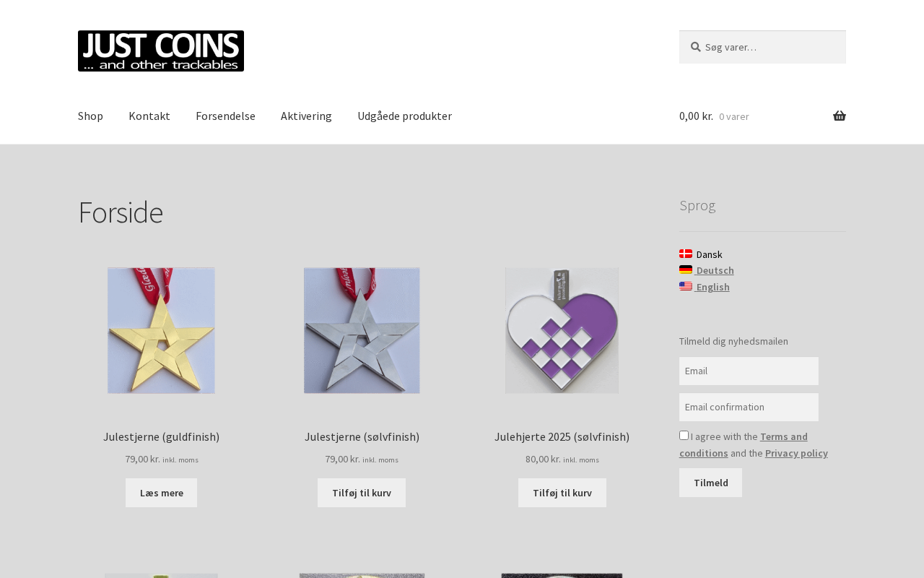This screenshot has height=578, width=924.
Task: Click the search magnifier icon
Action: tap(695, 47)
